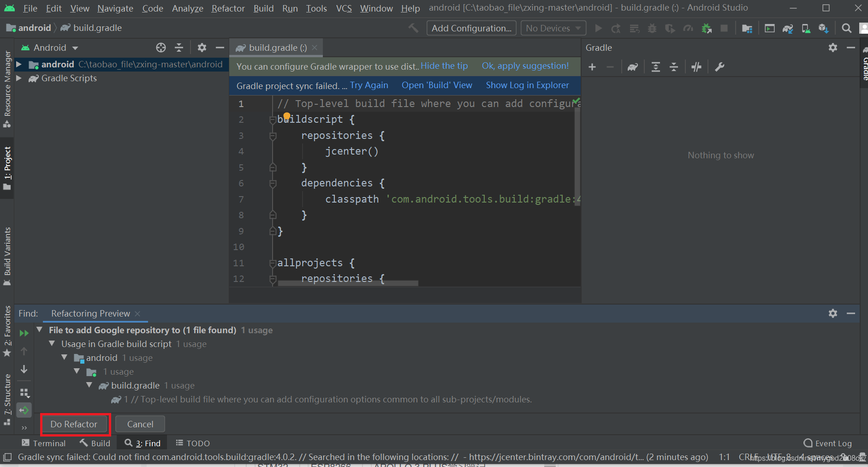
Task: Click Select Opened File crosshair icon
Action: click(x=161, y=48)
